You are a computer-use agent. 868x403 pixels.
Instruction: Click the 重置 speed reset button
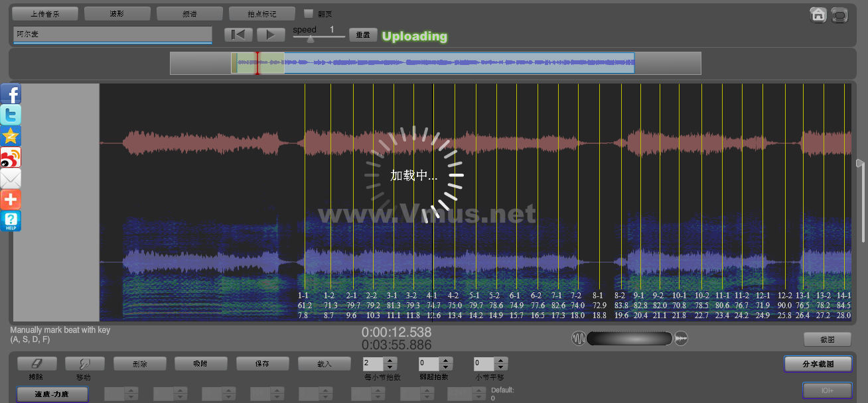coord(363,35)
